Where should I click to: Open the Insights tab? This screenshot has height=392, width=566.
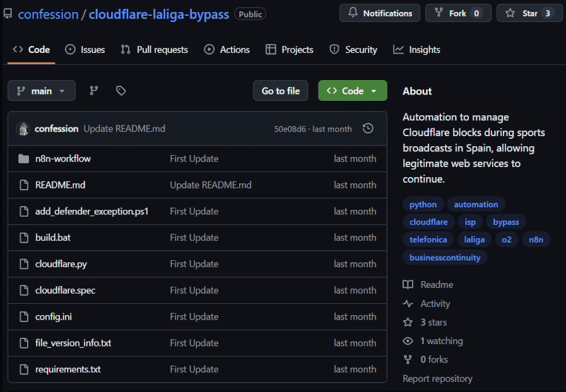(416, 49)
